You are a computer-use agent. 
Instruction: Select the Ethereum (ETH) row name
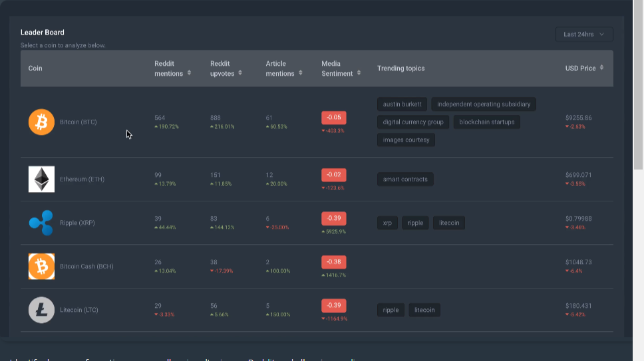[82, 180]
